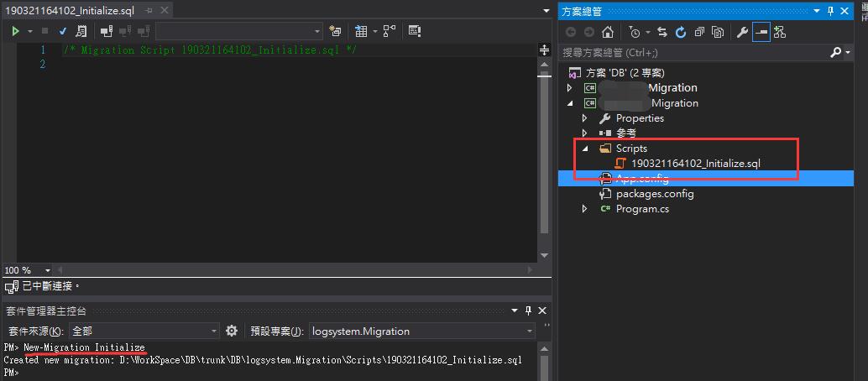Click the gray Cancel query stop square
The image size is (868, 381).
pyautogui.click(x=45, y=32)
